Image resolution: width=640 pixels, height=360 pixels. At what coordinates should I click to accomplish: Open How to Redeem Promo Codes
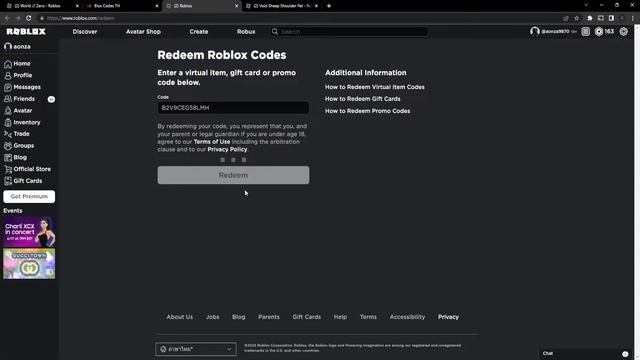coord(367,111)
